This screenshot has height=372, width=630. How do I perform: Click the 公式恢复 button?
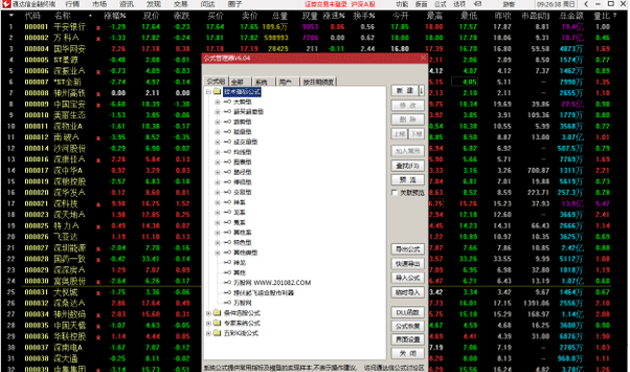click(x=408, y=326)
